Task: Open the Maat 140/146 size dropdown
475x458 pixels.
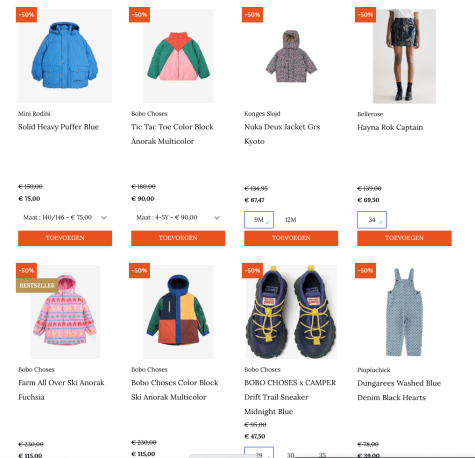Action: point(65,218)
